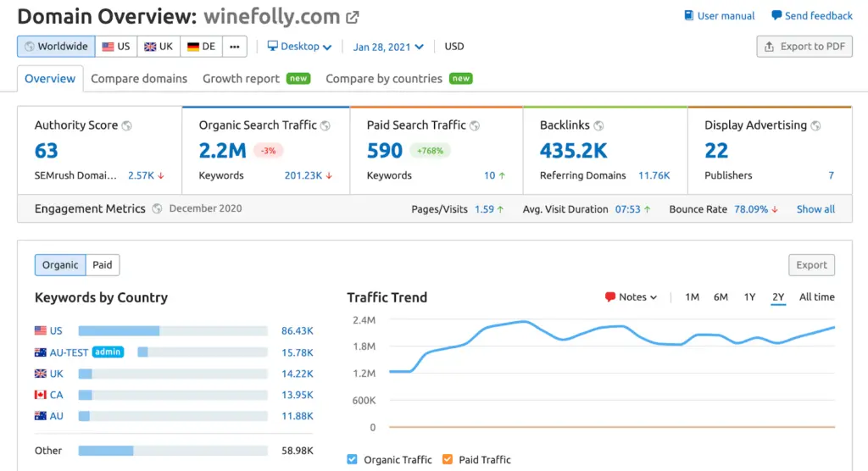The image size is (868, 471).
Task: Click the Send feedback speech bubble icon
Action: [776, 16]
